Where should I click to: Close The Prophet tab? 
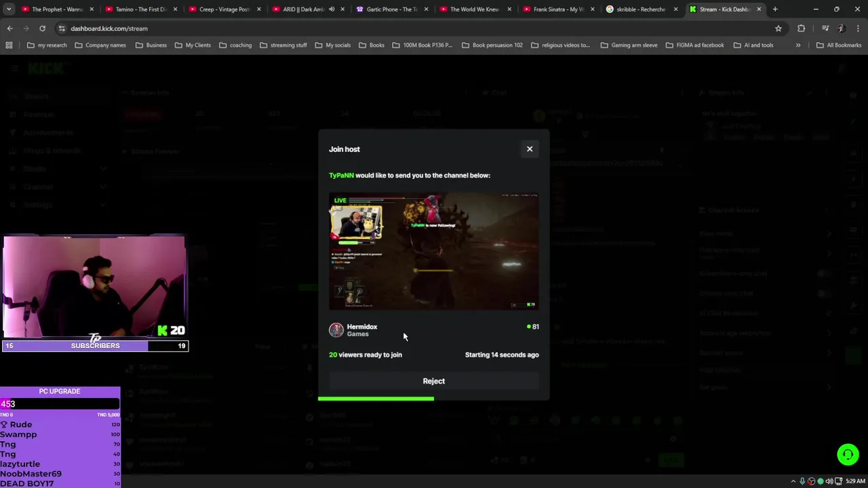[92, 9]
